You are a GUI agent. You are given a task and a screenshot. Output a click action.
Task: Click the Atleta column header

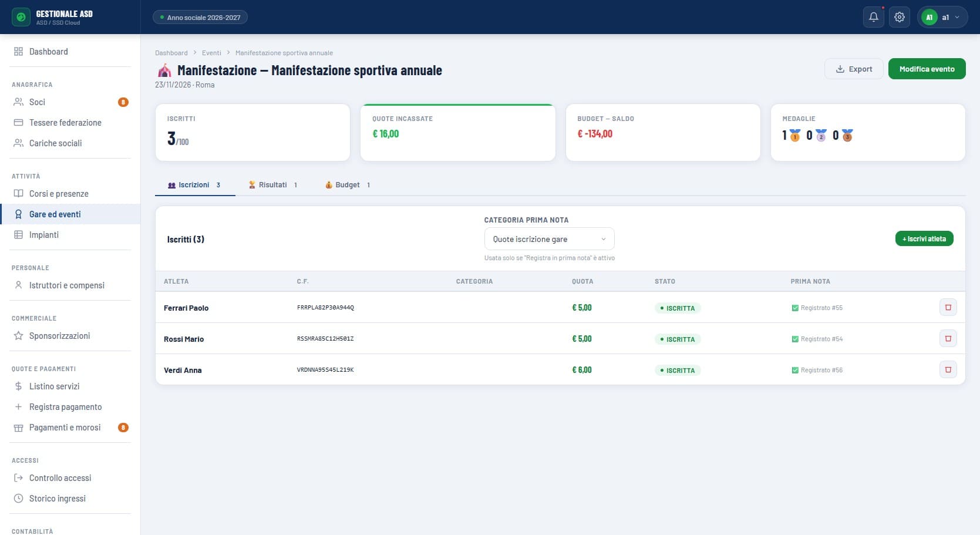pos(176,281)
